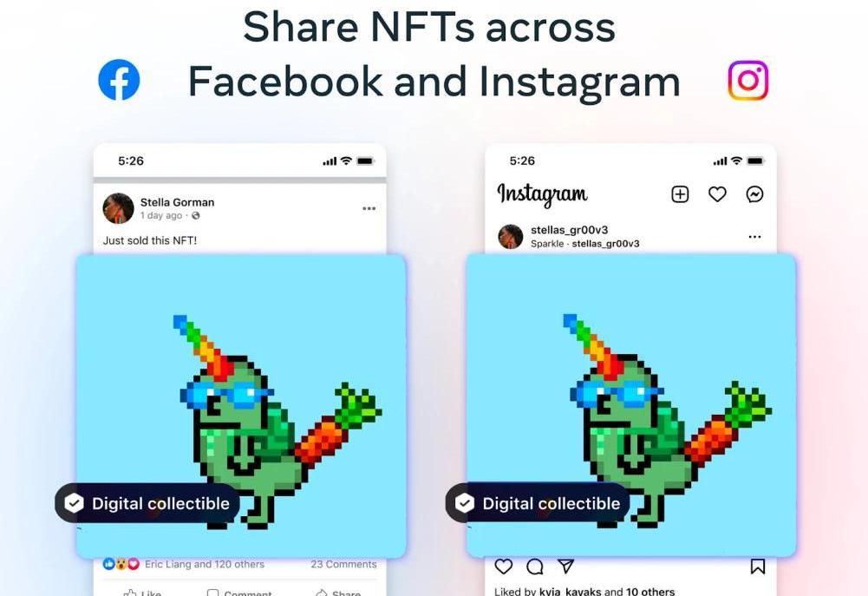
Task: Tap Digital collectible badge on Facebook post
Action: click(x=147, y=503)
